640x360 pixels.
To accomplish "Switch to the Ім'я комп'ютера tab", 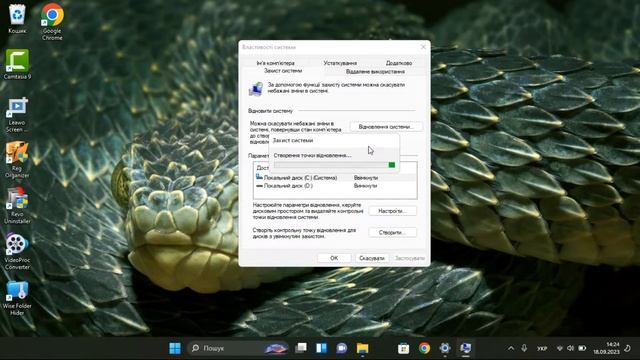I will [276, 63].
